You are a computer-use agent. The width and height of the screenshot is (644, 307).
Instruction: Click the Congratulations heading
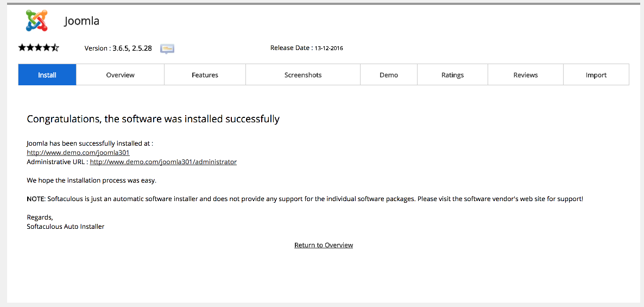153,119
